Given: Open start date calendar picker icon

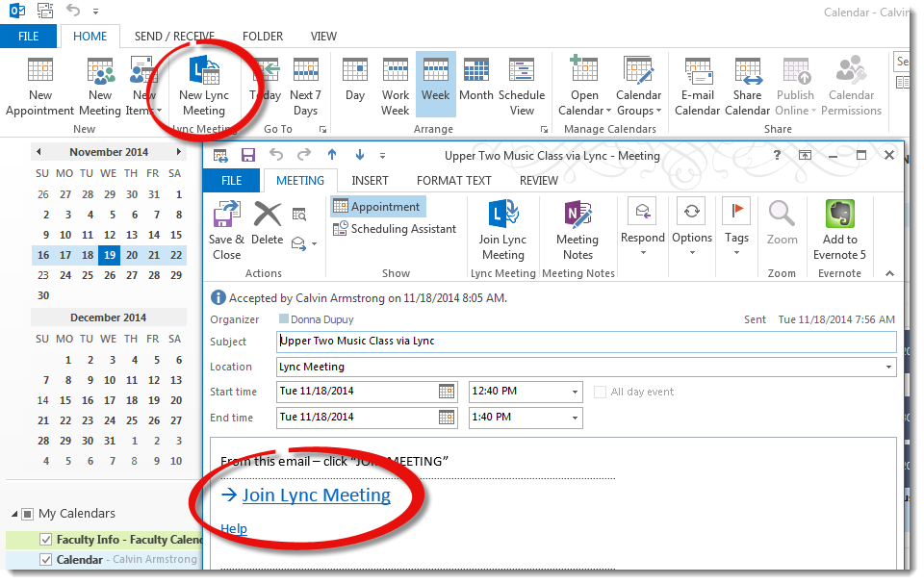Looking at the screenshot, I should [447, 392].
